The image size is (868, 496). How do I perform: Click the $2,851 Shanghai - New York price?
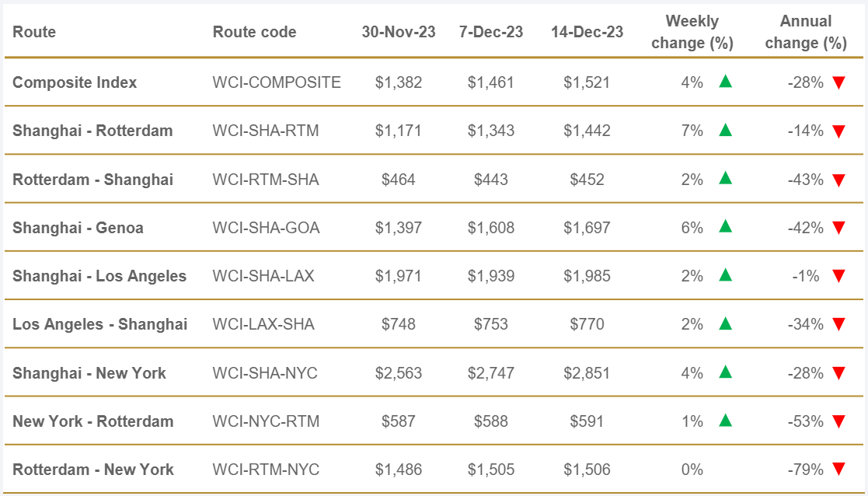[587, 373]
